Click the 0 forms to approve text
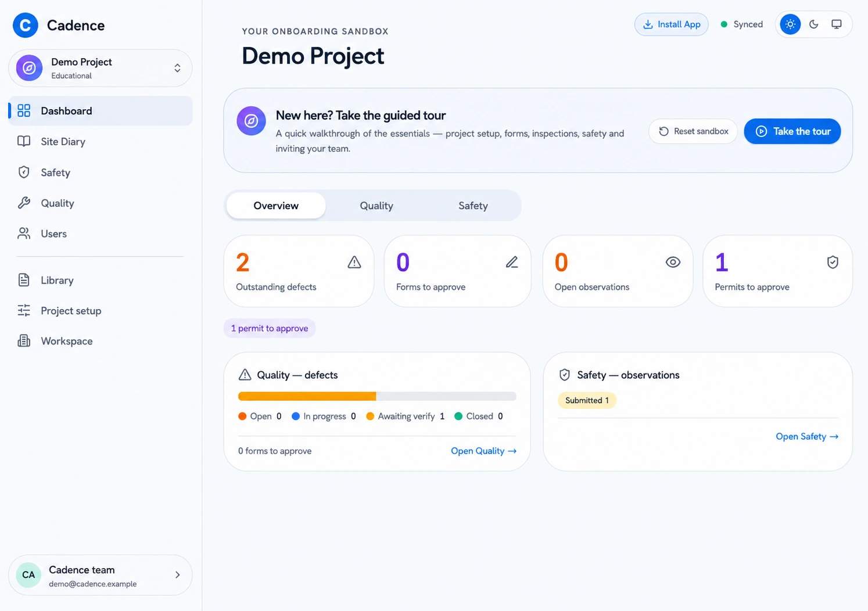Viewport: 868px width, 611px height. click(x=275, y=451)
